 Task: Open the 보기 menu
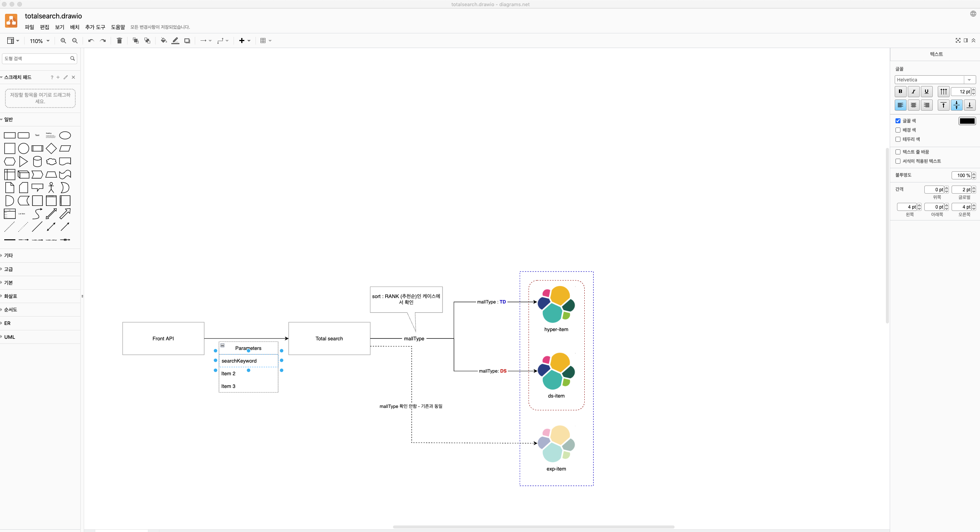tap(60, 27)
